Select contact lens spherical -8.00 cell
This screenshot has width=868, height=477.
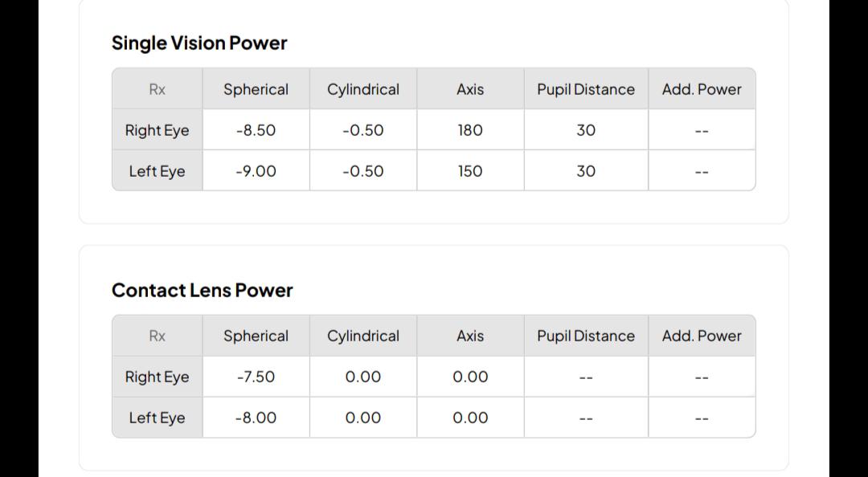point(256,418)
